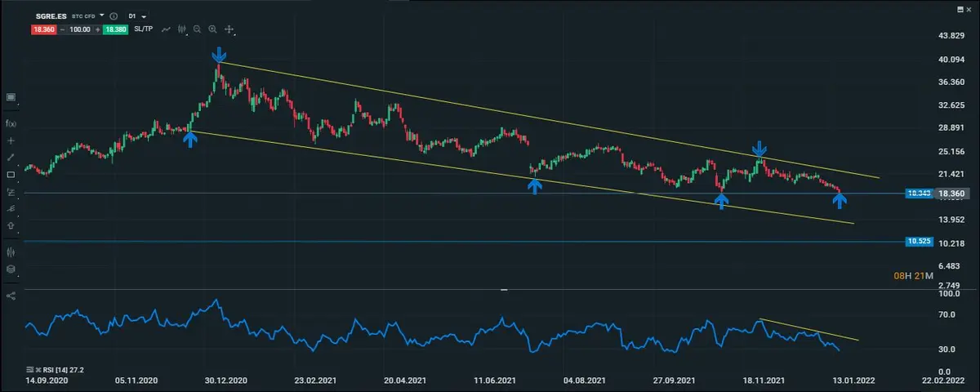The image size is (980, 392).
Task: Click the volume input field showing 100.00
Action: point(79,29)
